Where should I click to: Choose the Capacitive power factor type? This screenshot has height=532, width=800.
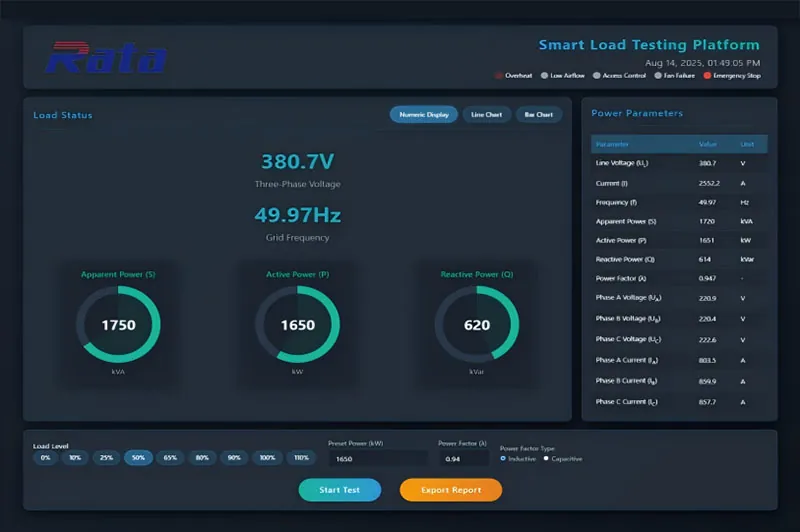point(563,459)
